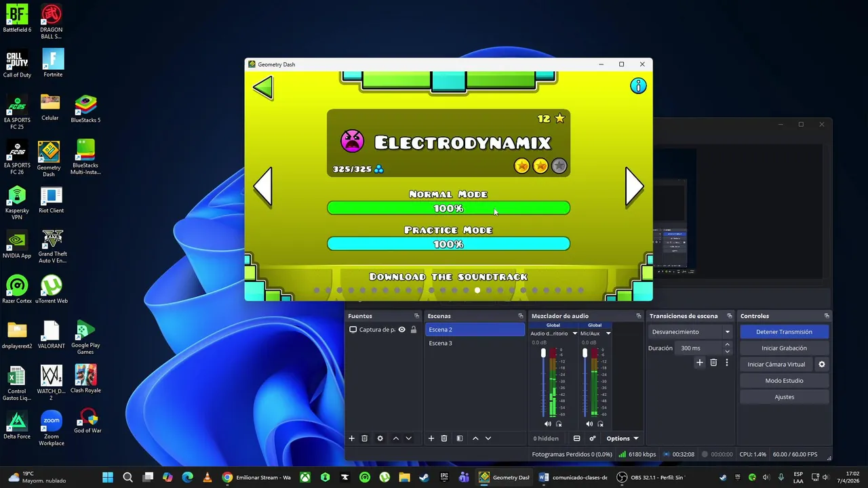Decrease transition duration with down stepper
This screenshot has height=488, width=868.
(727, 352)
